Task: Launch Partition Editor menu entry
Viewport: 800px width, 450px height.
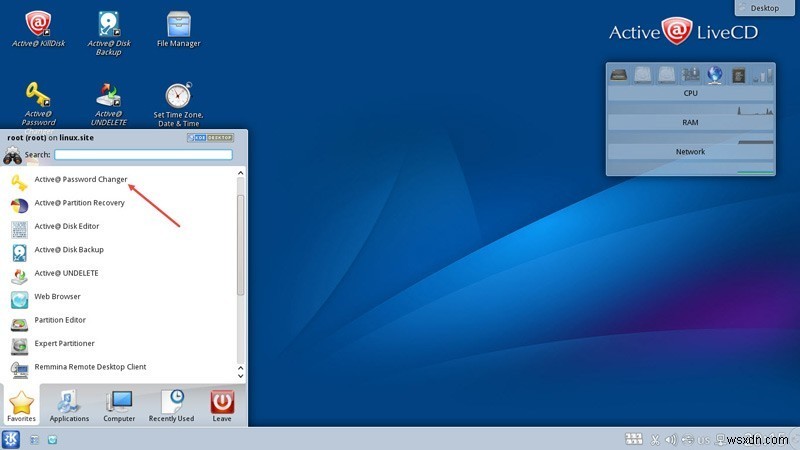Action: click(x=120, y=320)
